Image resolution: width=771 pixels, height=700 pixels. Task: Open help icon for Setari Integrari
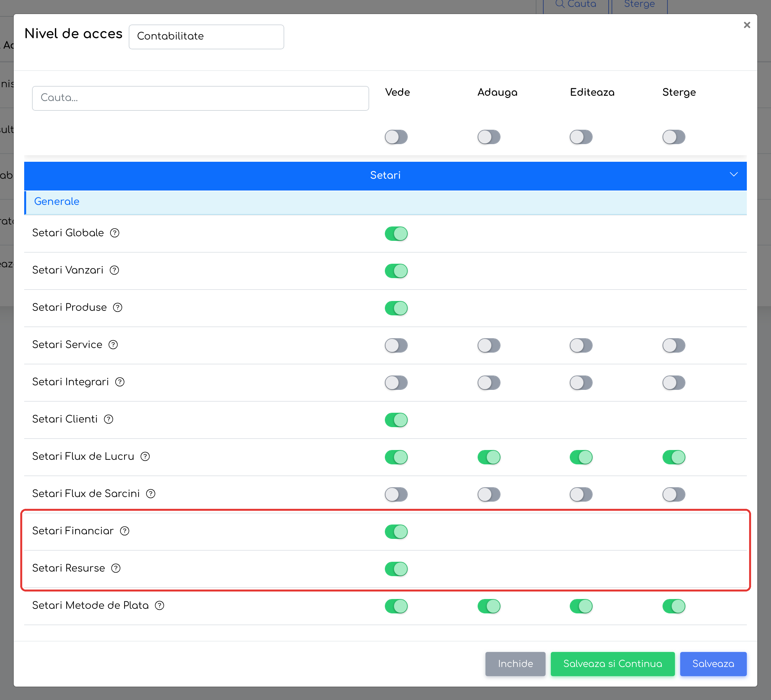coord(120,382)
